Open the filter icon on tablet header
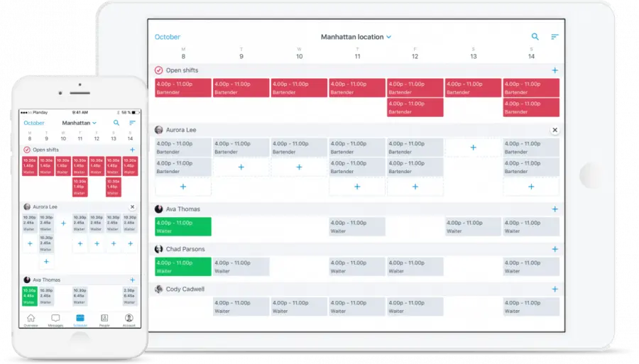Image resolution: width=639 pixels, height=364 pixels. tap(555, 37)
